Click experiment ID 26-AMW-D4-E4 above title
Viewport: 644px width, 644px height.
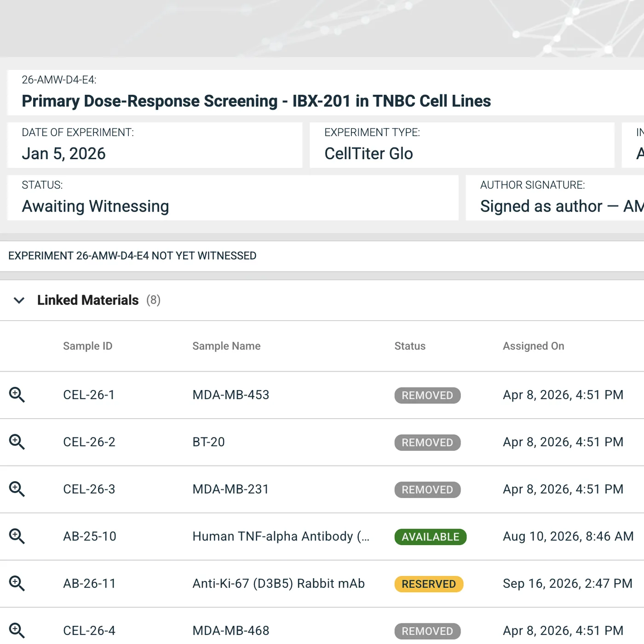coord(59,80)
